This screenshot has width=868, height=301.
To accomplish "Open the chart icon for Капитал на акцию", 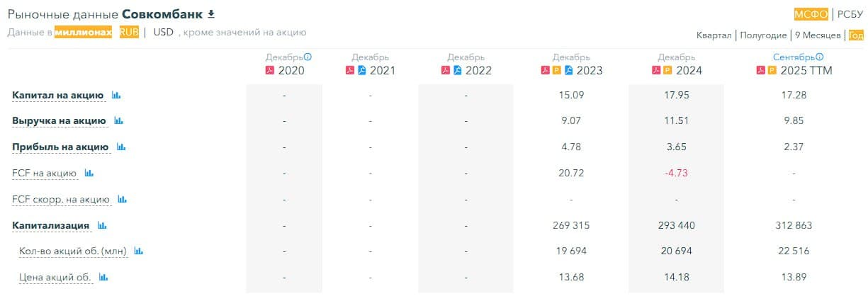I will pyautogui.click(x=116, y=95).
